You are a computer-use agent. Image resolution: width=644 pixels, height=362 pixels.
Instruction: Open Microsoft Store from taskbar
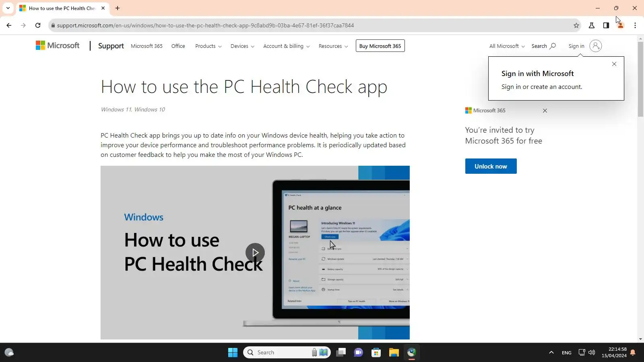tap(376, 353)
